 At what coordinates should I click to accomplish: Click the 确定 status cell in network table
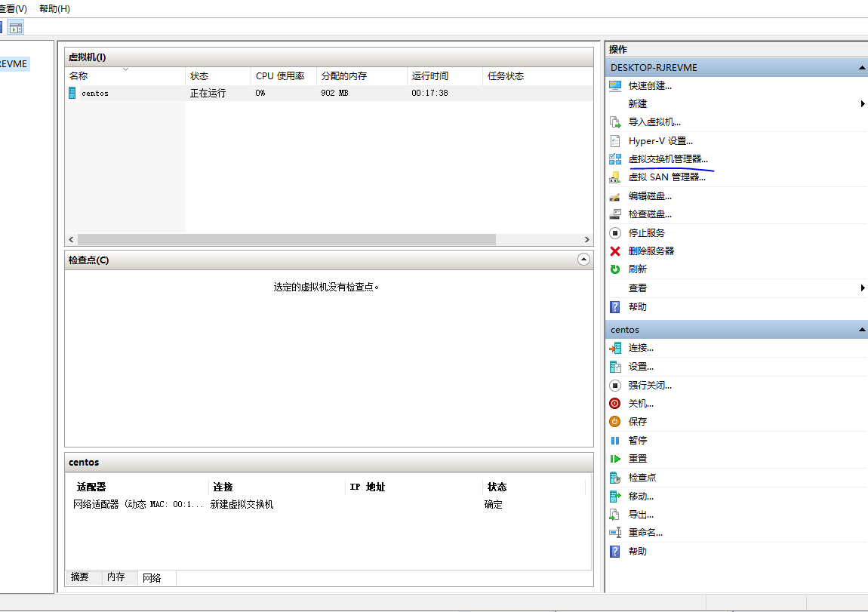coord(493,505)
